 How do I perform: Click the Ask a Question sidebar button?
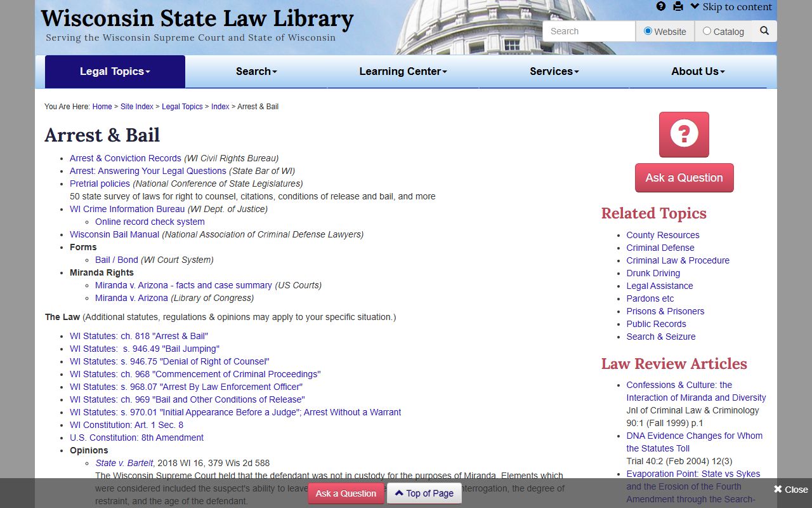684,178
